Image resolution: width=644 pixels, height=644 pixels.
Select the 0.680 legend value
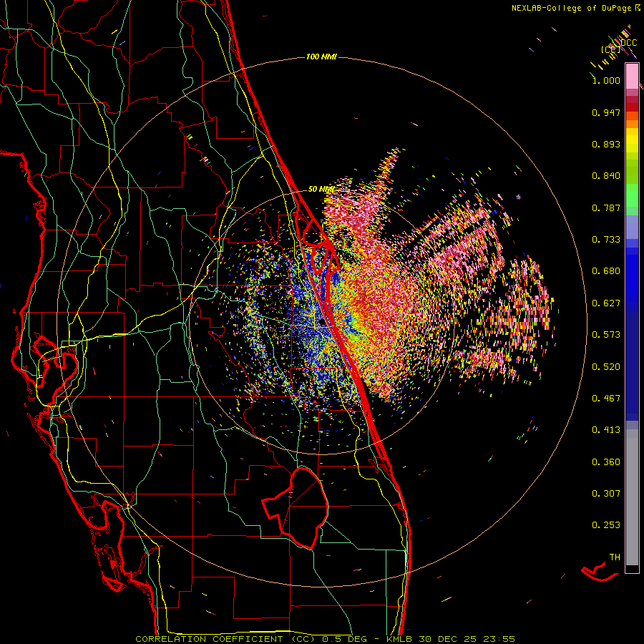(606, 271)
